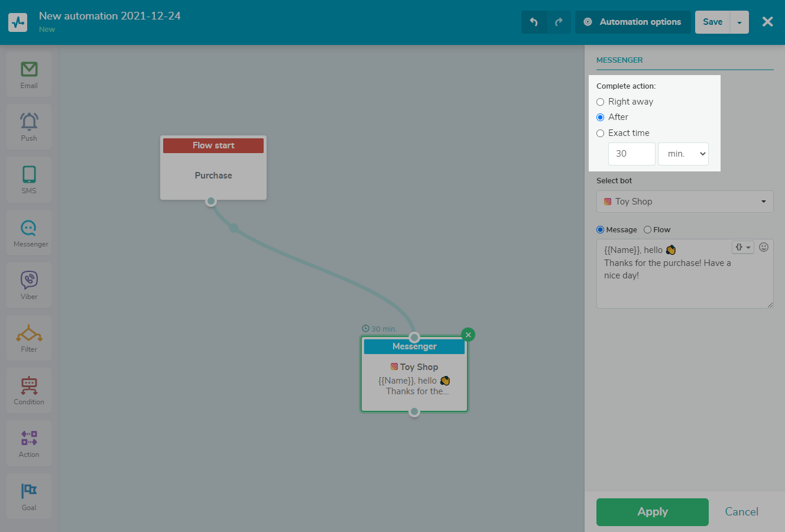
Task: Click the Messenger block bottom connector
Action: (x=414, y=411)
